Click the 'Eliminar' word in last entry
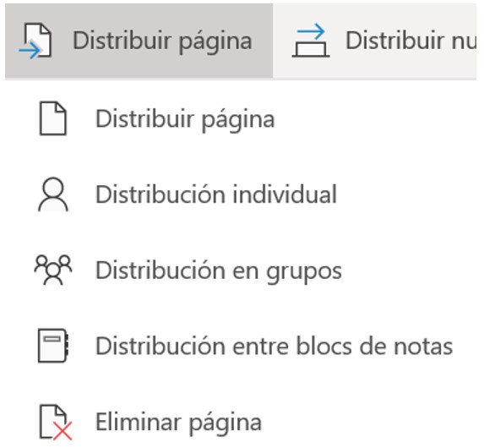The height and width of the screenshot is (448, 484). [139, 422]
